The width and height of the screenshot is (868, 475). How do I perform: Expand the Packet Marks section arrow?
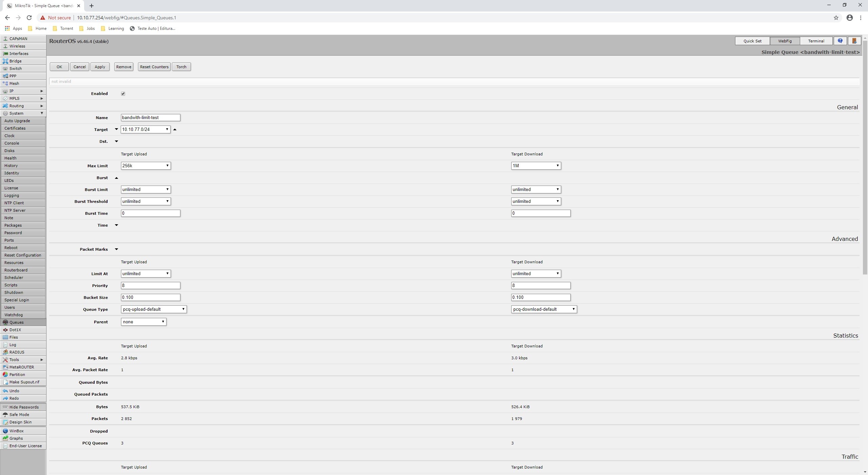[x=116, y=249]
